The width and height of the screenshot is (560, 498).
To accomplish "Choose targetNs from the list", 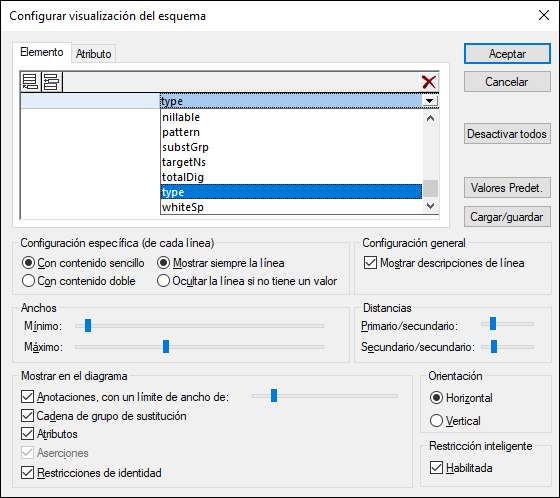I will [291, 162].
